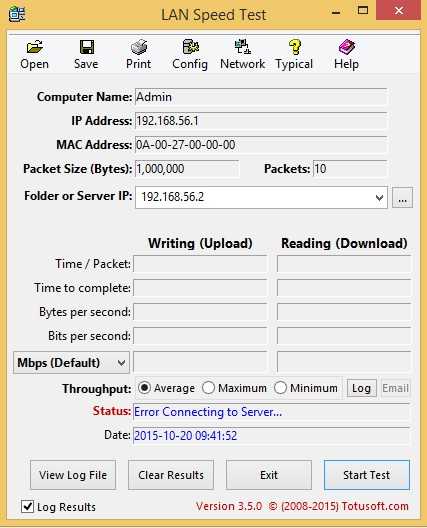Click the Print toolbar icon
The image size is (427, 528).
[139, 47]
